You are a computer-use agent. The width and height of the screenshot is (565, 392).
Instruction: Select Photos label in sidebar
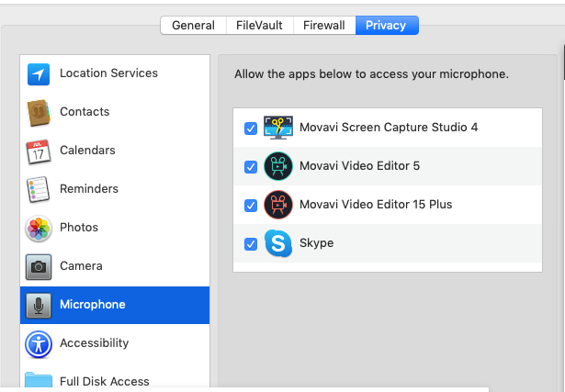(79, 227)
